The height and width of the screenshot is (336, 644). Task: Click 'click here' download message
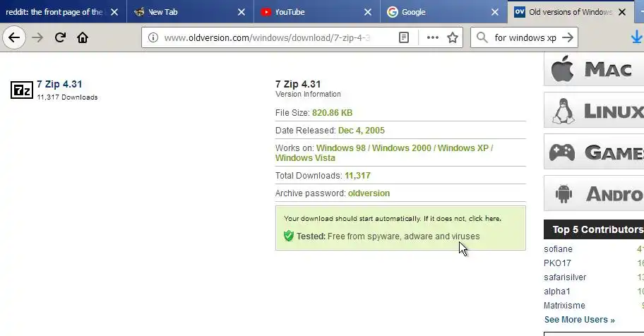coord(484,219)
